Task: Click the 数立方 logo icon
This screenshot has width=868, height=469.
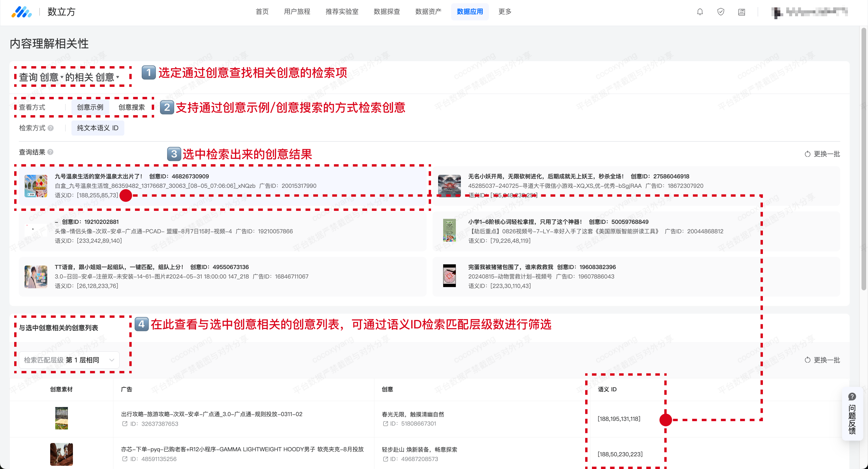Action: [x=22, y=12]
